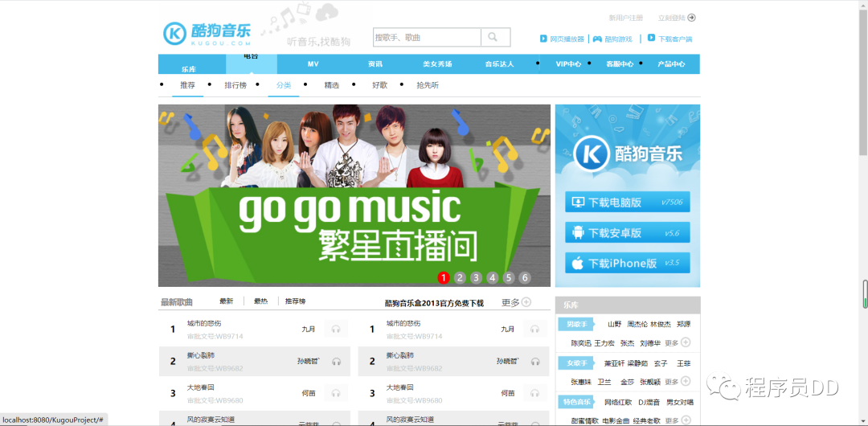Play 大地春回 headphone icon in 最新歌曲 list
Viewport: 868px width, 426px height.
[335, 393]
